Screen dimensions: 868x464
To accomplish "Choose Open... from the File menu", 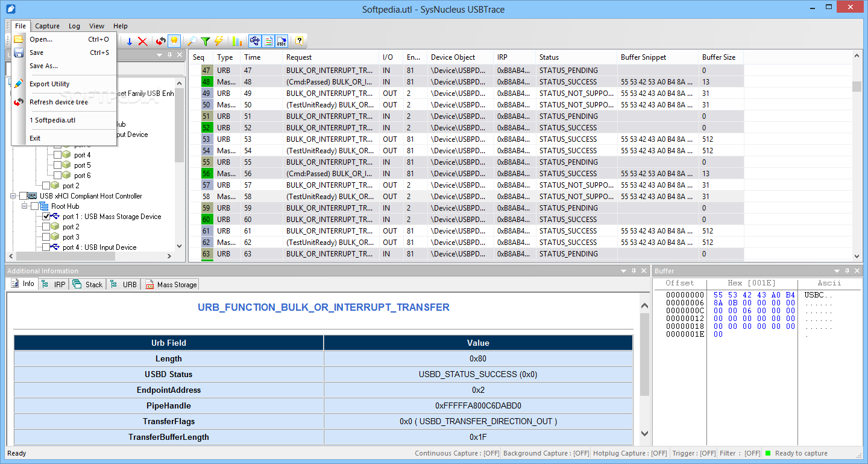I will point(64,39).
